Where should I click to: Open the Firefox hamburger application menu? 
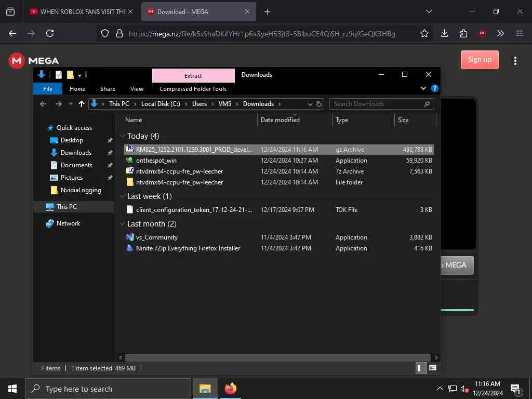point(519,33)
